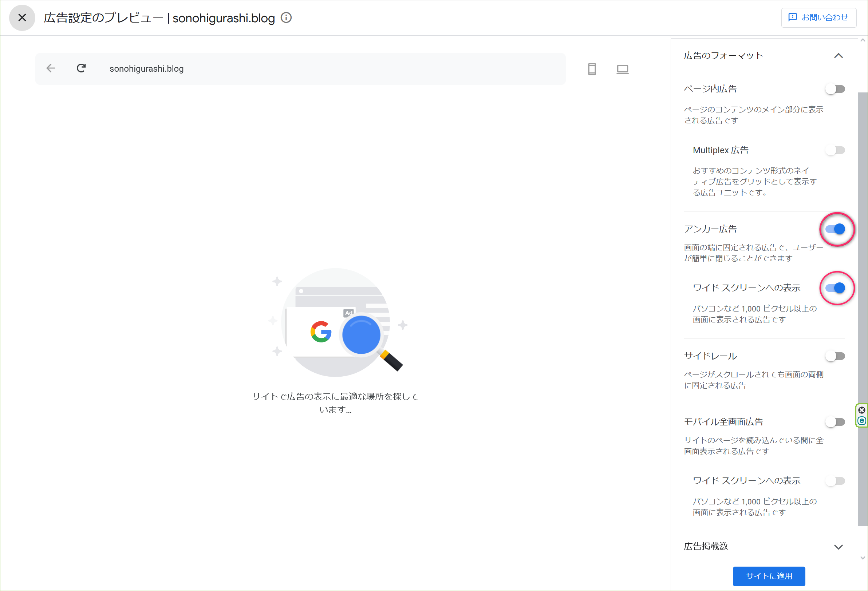
Task: Toggle ワイド スクリーンへの表示 under モバイル全画面広告
Action: [835, 481]
